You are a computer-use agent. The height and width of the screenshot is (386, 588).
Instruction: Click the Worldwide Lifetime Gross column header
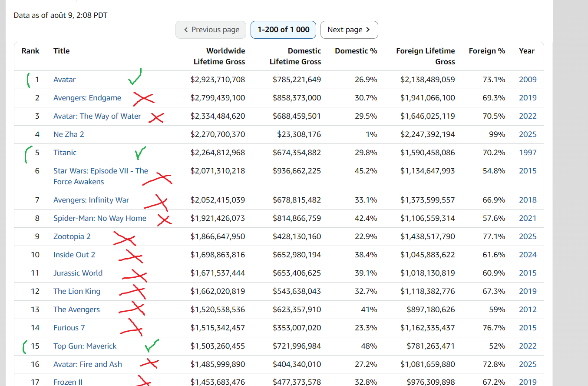[x=219, y=57]
